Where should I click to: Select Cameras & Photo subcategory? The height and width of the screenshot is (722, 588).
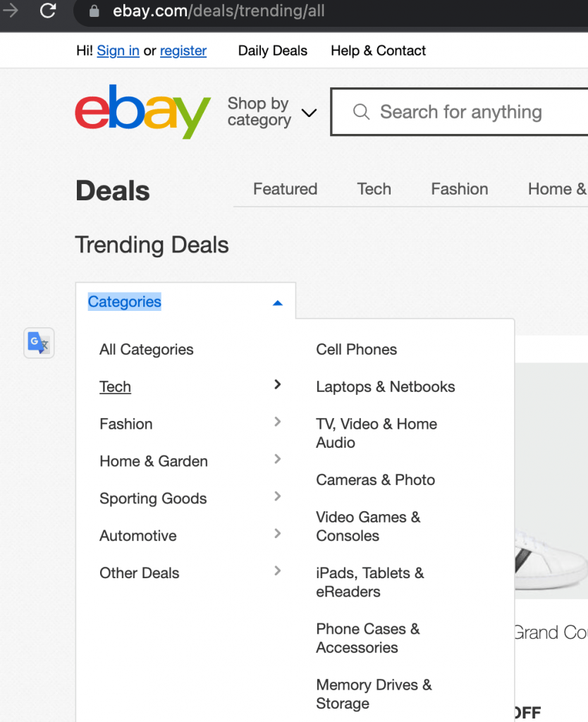[375, 480]
